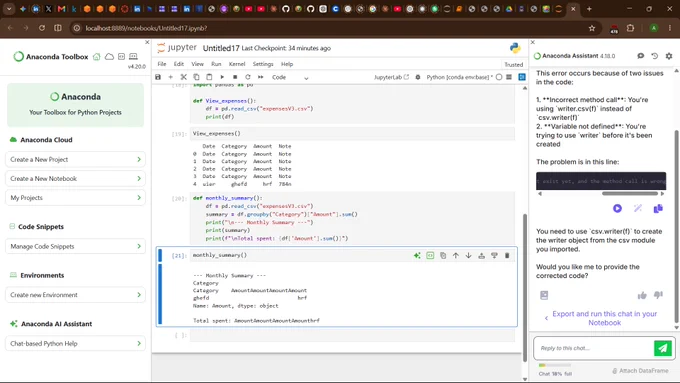Screen dimensions: 680x383
Task: Close the Anaconda Toolbox panel
Action: (x=147, y=43)
